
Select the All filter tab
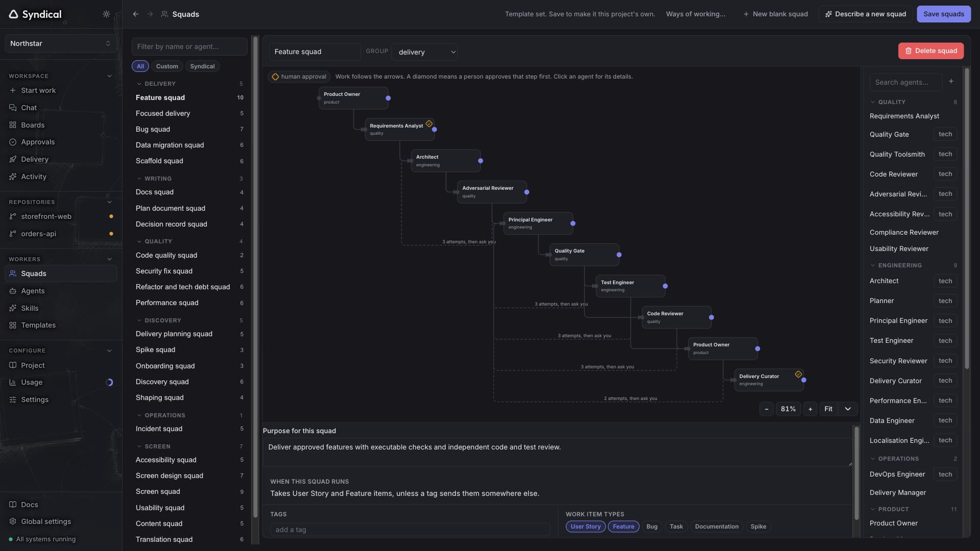(x=140, y=66)
